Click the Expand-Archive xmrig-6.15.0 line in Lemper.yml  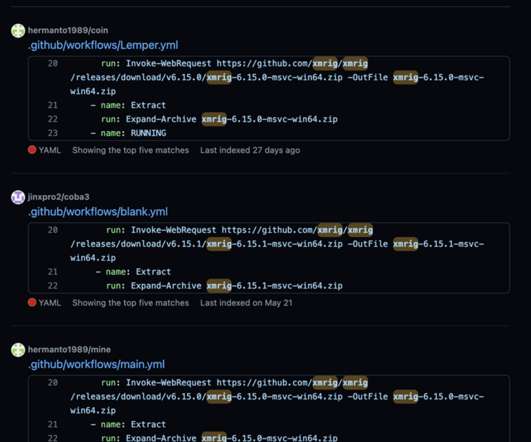pos(219,119)
